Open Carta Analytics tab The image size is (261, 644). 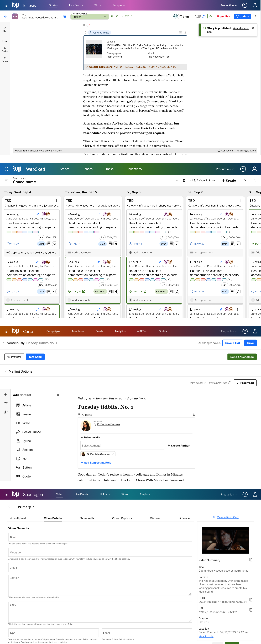tap(120, 331)
